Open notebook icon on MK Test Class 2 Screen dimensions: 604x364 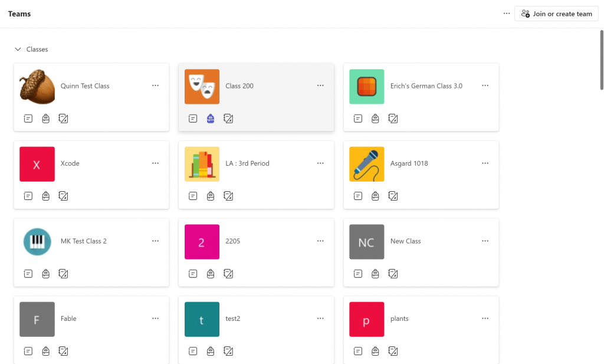click(x=63, y=274)
